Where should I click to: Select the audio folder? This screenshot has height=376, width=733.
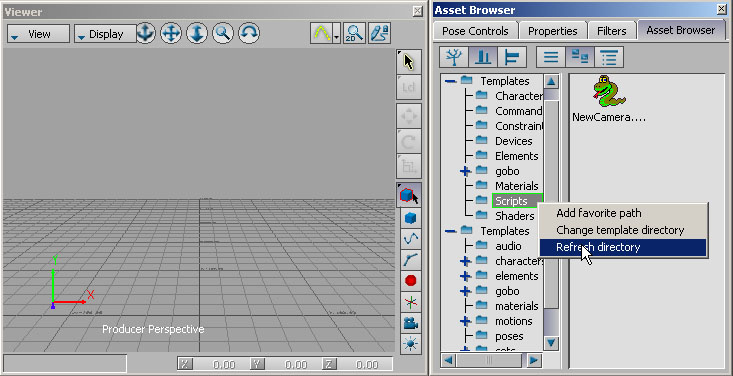point(508,246)
